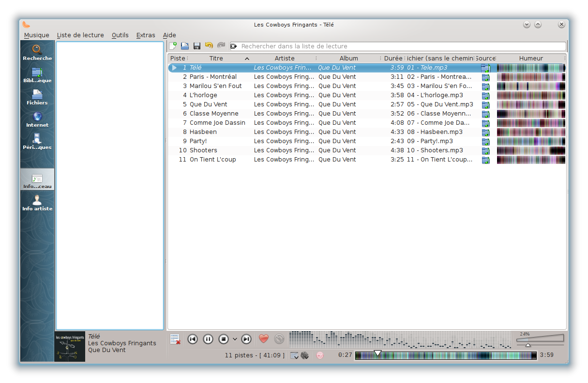Open the stop button's dropdown arrow

pos(235,339)
